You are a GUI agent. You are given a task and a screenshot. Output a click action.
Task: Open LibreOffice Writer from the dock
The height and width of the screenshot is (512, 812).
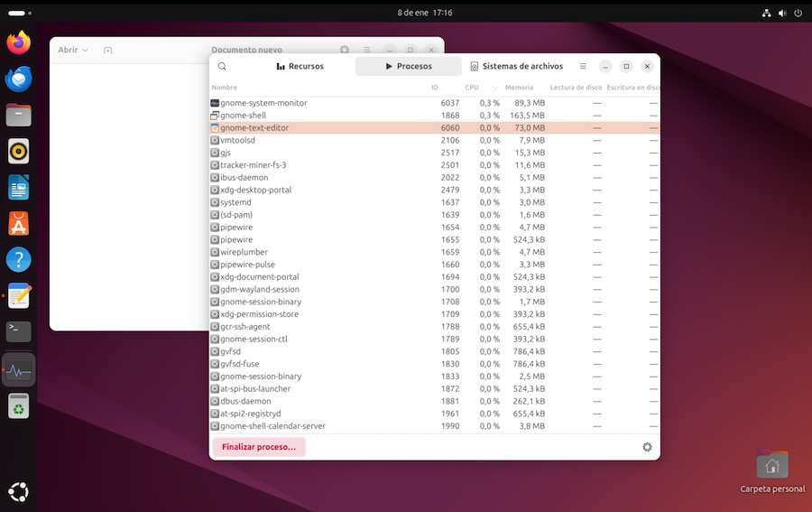point(18,187)
